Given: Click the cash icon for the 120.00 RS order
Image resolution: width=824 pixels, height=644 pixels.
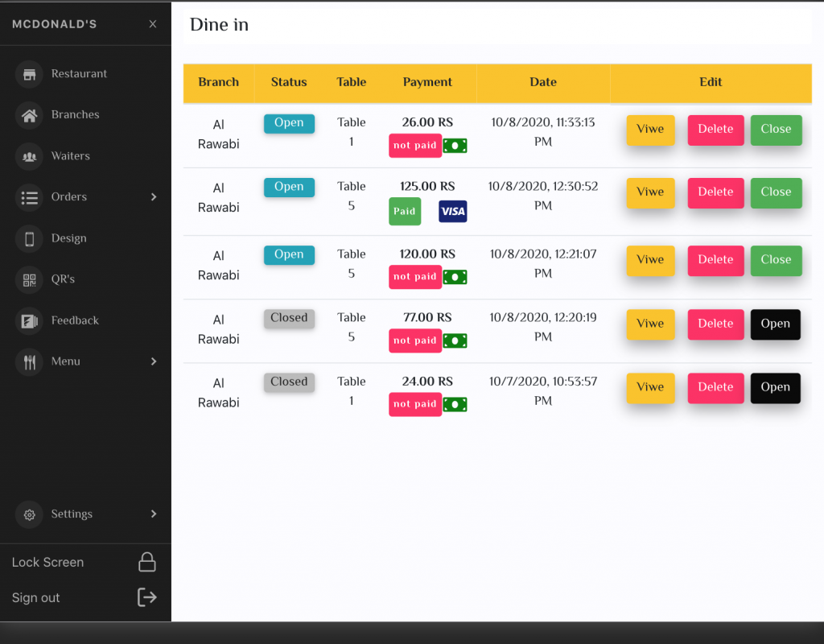Looking at the screenshot, I should [455, 277].
